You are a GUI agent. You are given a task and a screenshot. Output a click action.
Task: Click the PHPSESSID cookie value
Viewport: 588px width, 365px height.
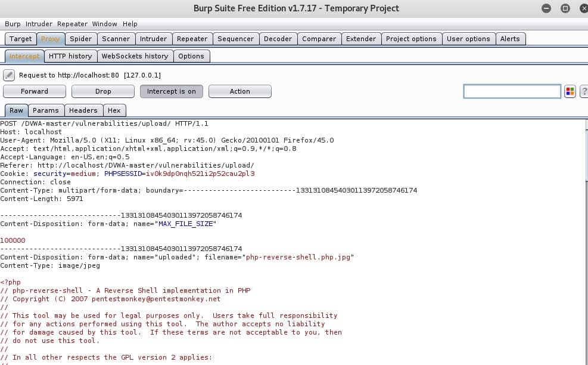click(200, 174)
